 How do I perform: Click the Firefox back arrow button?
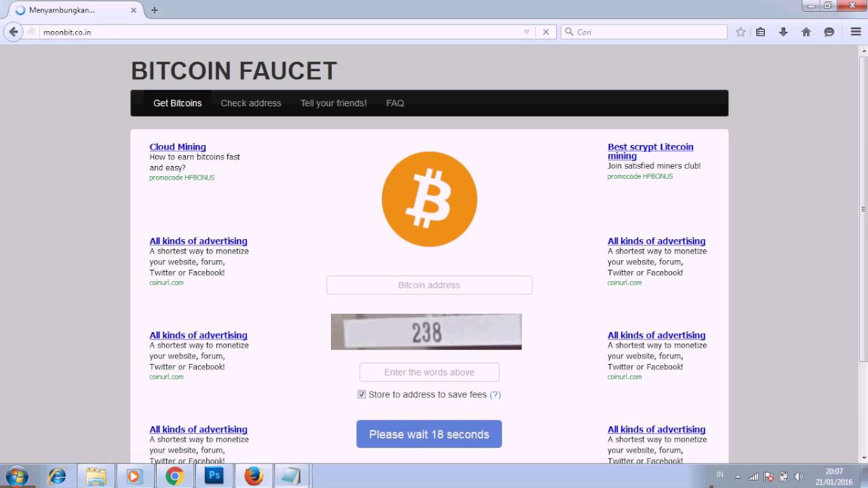click(13, 32)
